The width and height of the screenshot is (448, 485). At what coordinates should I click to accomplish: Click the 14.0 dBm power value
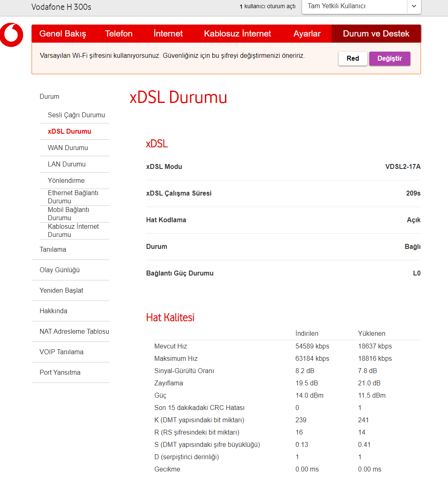309,395
